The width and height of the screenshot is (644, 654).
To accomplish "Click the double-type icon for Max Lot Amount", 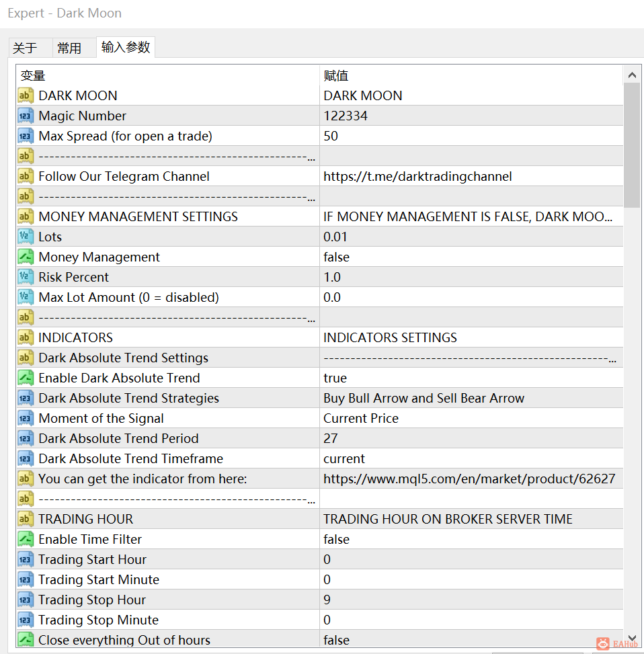I will [25, 297].
